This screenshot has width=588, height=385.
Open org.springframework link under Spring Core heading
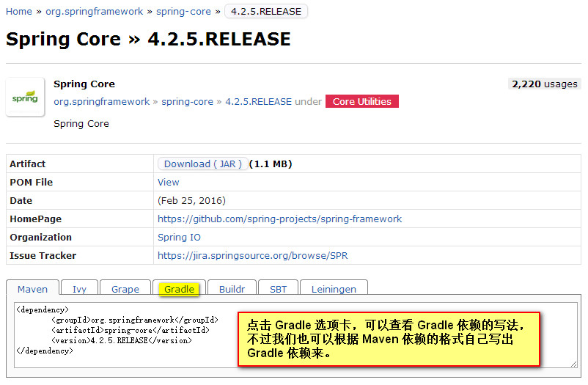pos(102,102)
